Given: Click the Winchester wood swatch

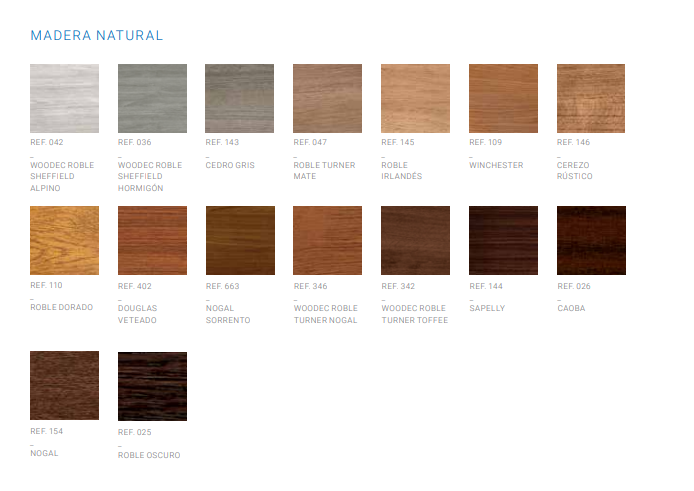Looking at the screenshot, I should click(503, 99).
